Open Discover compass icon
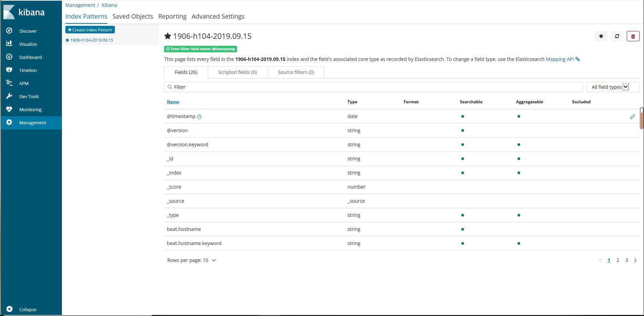The width and height of the screenshot is (644, 316). point(9,31)
